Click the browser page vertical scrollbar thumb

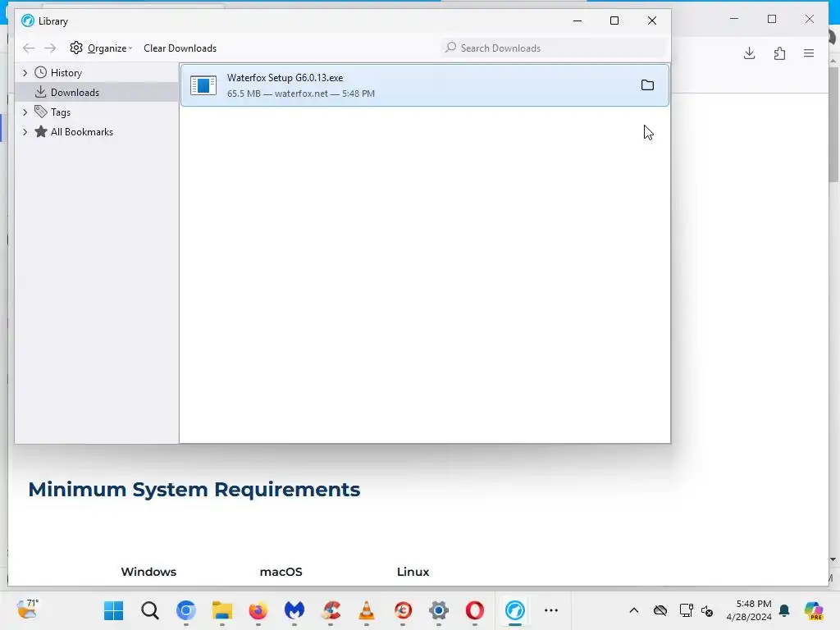pos(833,125)
